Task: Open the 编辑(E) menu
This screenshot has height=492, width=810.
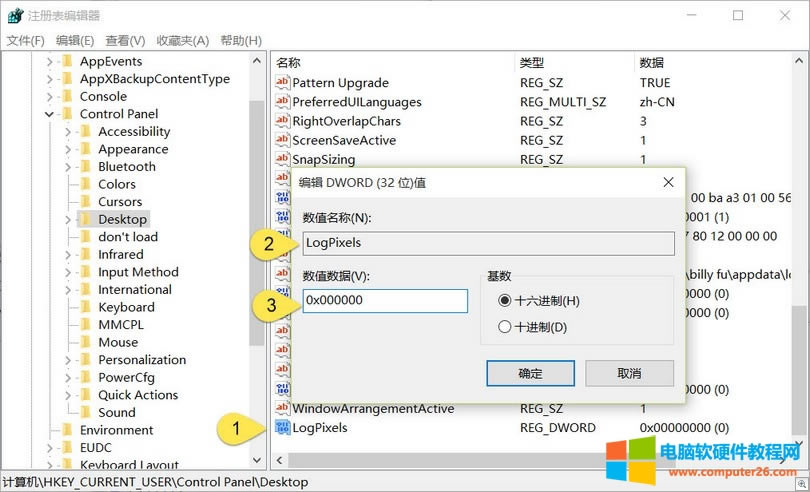Action: [75, 40]
